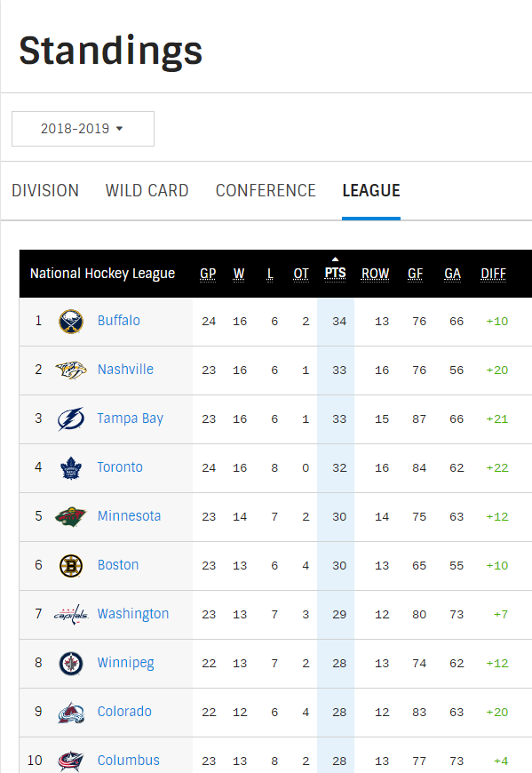Click the Minnesota Wild team logo
532x773 pixels.
click(x=71, y=516)
